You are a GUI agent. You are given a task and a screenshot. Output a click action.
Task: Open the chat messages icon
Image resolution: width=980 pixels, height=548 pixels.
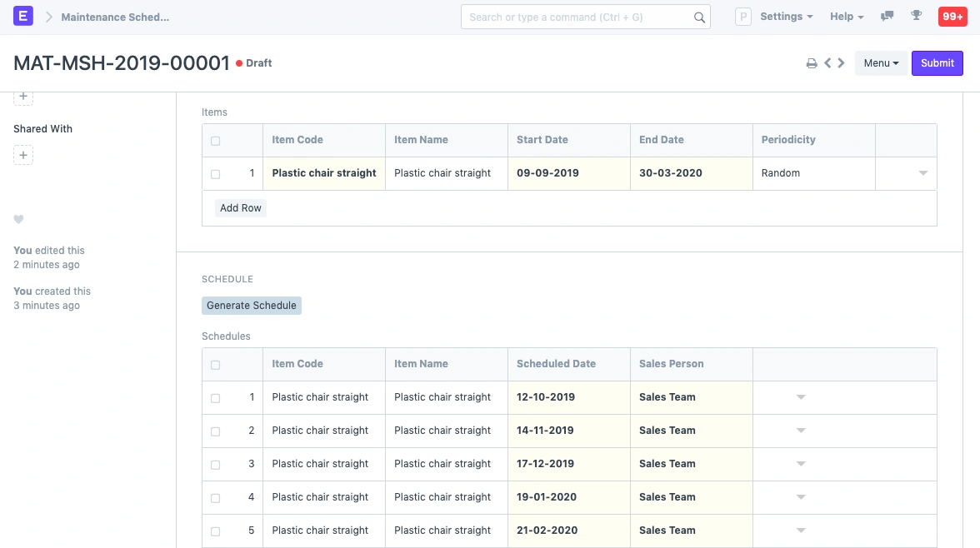[x=887, y=17]
